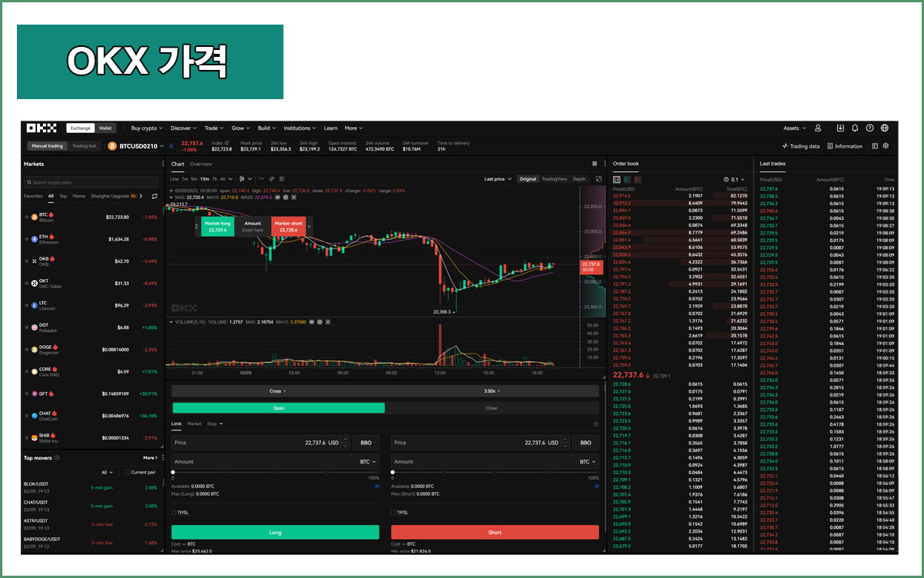The image size is (924, 578).
Task: Close the quick Market-long/short widget
Action: click(x=309, y=226)
